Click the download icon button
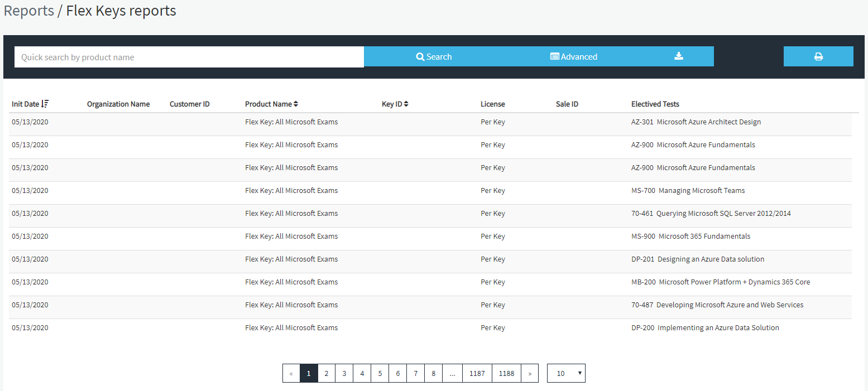The width and height of the screenshot is (868, 391). [679, 56]
